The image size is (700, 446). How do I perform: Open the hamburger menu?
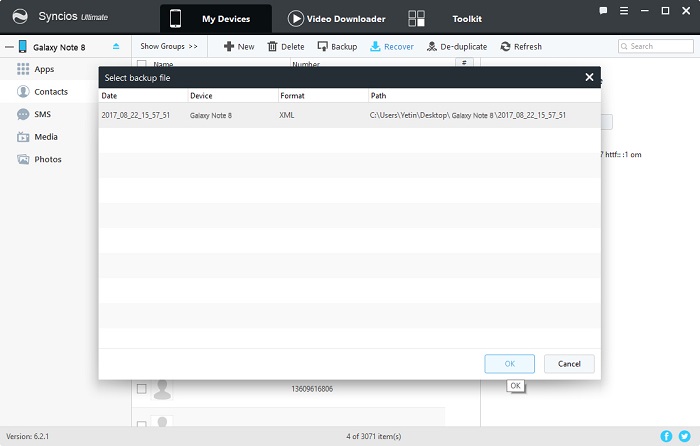coord(624,11)
